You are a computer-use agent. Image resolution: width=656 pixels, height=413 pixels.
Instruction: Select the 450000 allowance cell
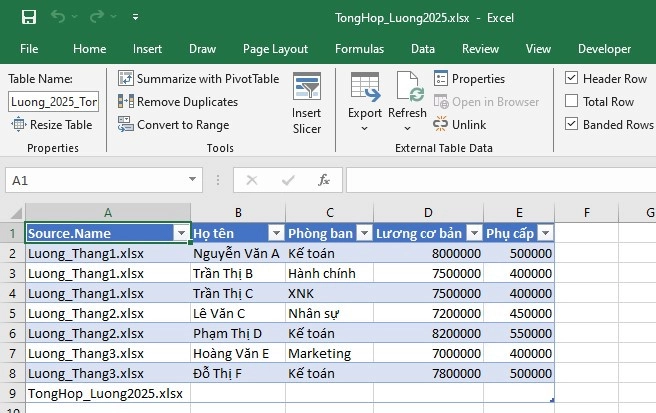coord(519,313)
